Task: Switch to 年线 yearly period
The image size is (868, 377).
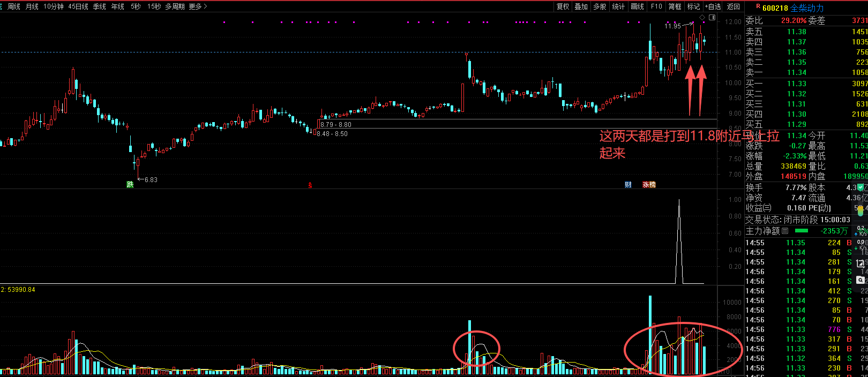Action: coord(118,6)
